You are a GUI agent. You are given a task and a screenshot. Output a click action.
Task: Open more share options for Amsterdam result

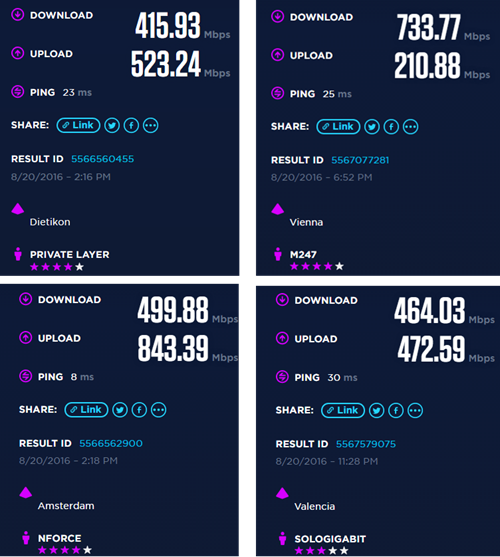coord(158,410)
